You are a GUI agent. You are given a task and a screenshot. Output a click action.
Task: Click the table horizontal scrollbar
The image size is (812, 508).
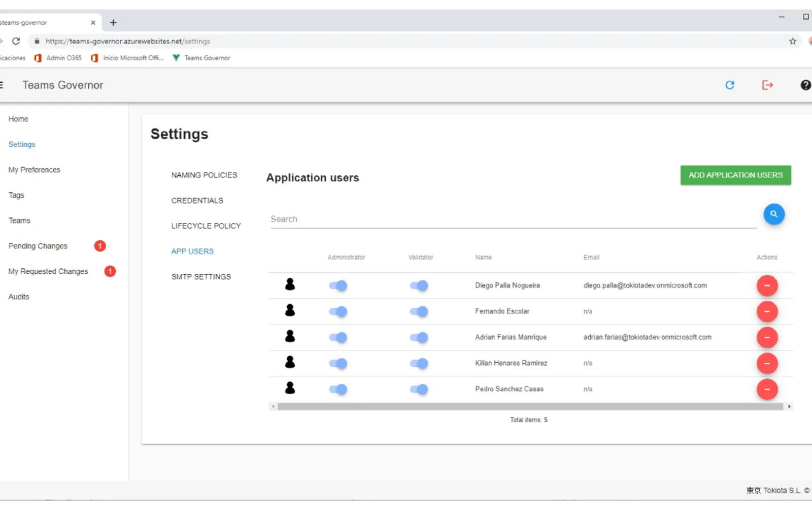click(530, 406)
